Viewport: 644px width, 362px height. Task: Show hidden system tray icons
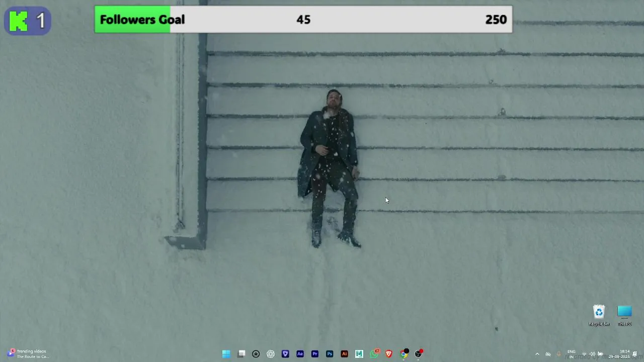tap(537, 354)
